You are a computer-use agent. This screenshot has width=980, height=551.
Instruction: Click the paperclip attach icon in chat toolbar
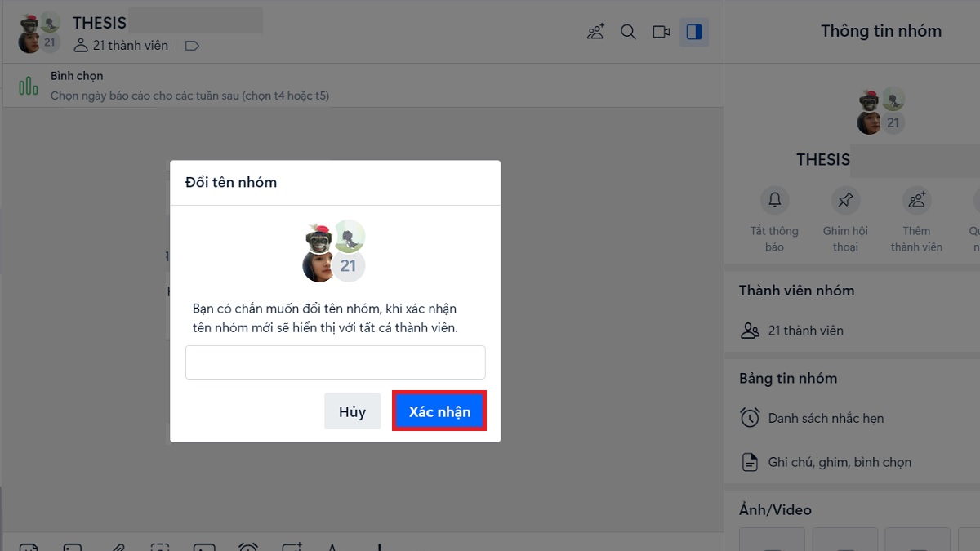point(118,547)
